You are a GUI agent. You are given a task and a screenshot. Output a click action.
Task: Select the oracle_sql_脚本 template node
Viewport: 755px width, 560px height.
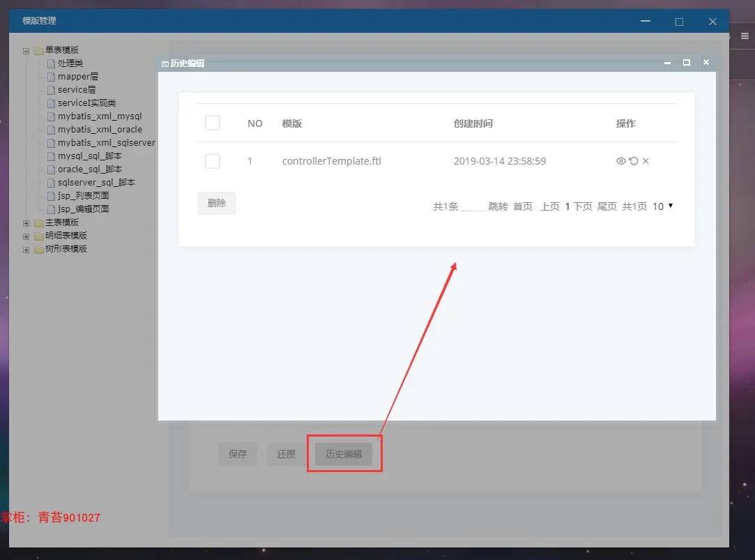[89, 169]
